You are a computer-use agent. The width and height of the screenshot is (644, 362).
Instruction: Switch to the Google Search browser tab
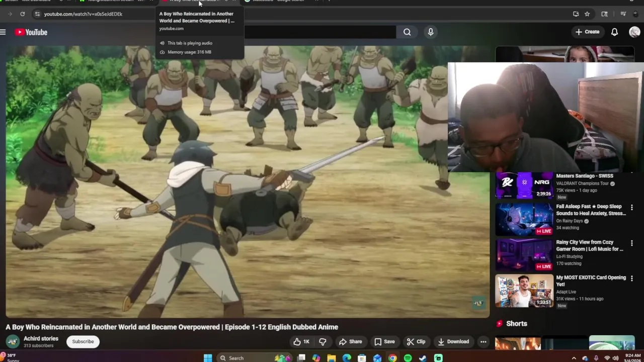(x=278, y=1)
